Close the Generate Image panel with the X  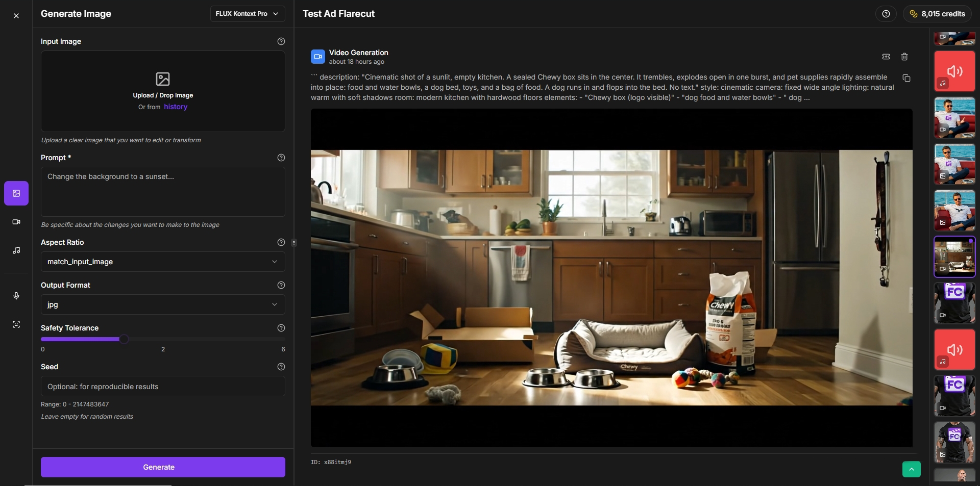coord(16,16)
